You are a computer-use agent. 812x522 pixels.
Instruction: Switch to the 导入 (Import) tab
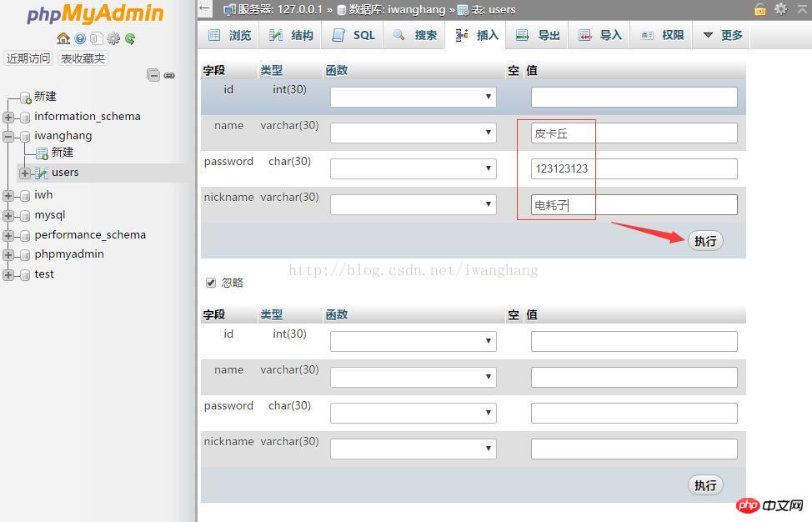(599, 35)
